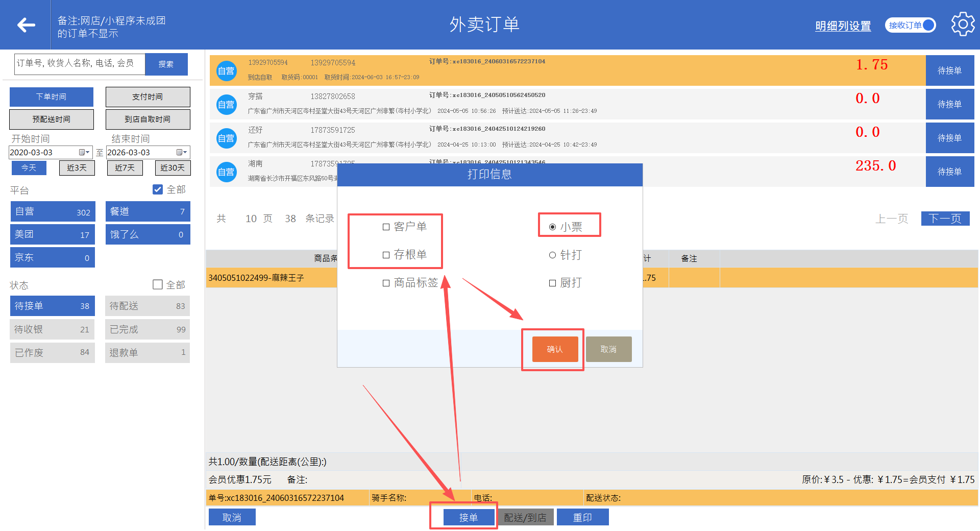Select the 美团 platform filter
The height and width of the screenshot is (531, 980).
52,234
